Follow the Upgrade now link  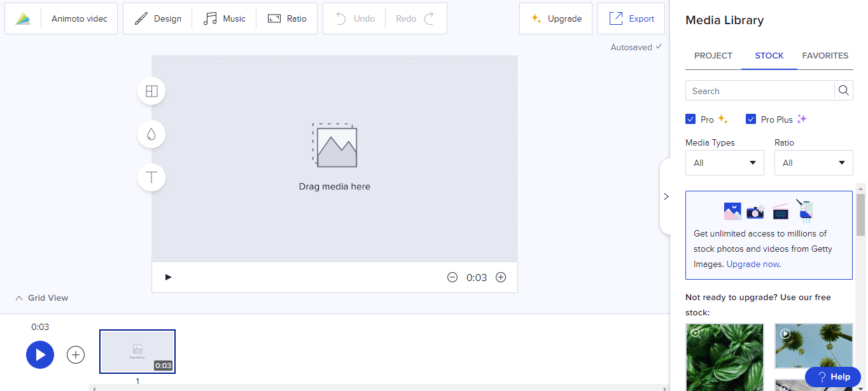tap(753, 264)
